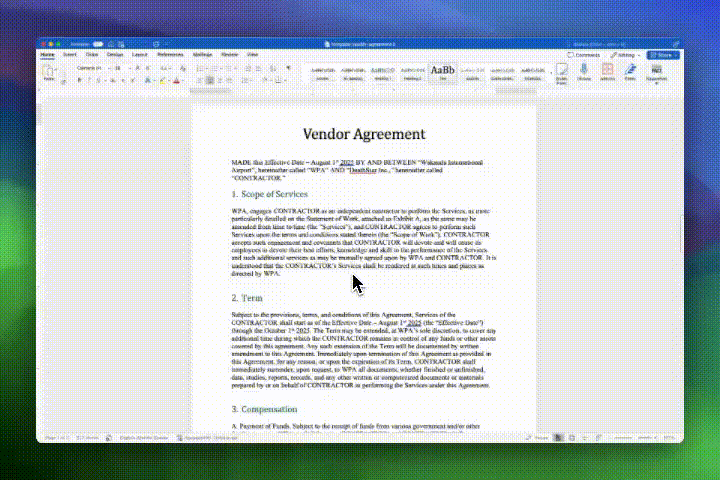Click the blue Share button
Image resolution: width=720 pixels, height=480 pixels.
[x=663, y=55]
